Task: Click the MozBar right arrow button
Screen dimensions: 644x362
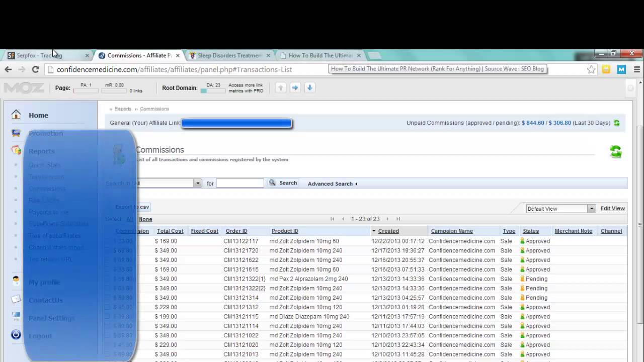Action: point(295,87)
